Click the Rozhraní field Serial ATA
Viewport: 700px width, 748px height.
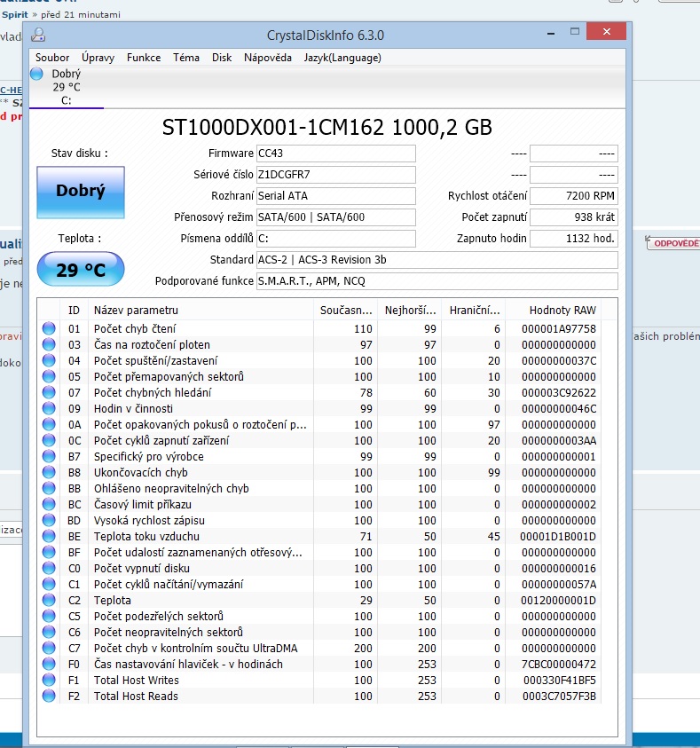335,196
